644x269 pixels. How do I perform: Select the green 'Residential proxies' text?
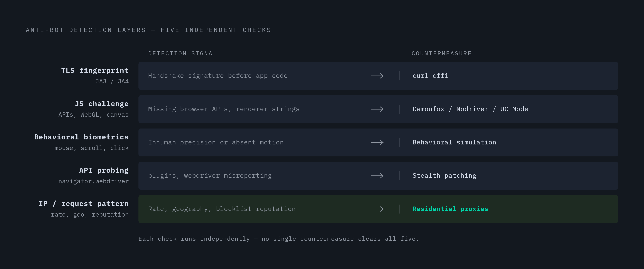point(450,209)
